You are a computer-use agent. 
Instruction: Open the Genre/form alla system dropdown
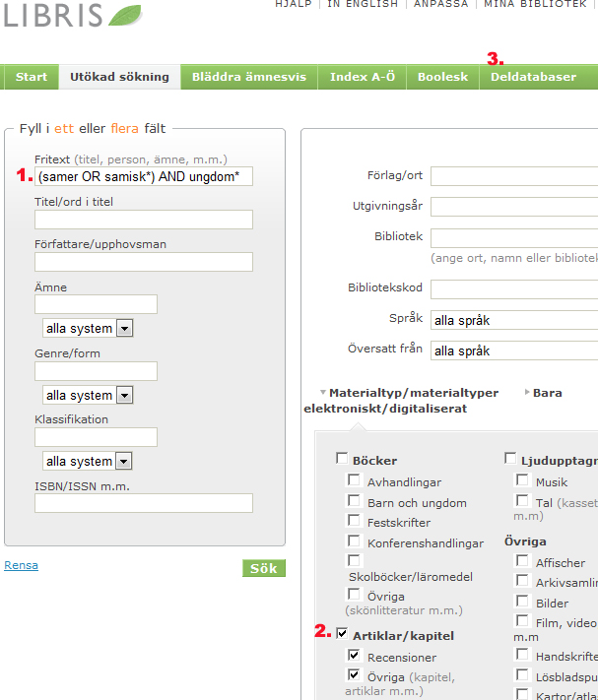[x=88, y=395]
